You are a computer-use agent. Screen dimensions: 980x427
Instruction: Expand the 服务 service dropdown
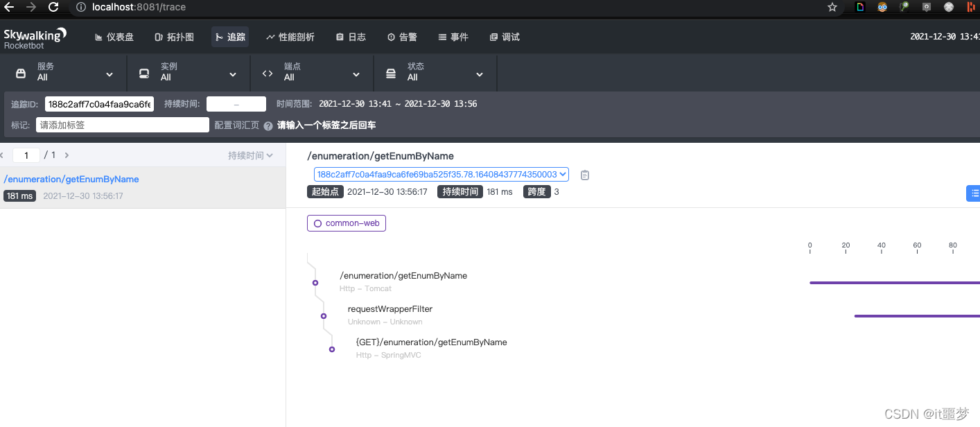65,72
